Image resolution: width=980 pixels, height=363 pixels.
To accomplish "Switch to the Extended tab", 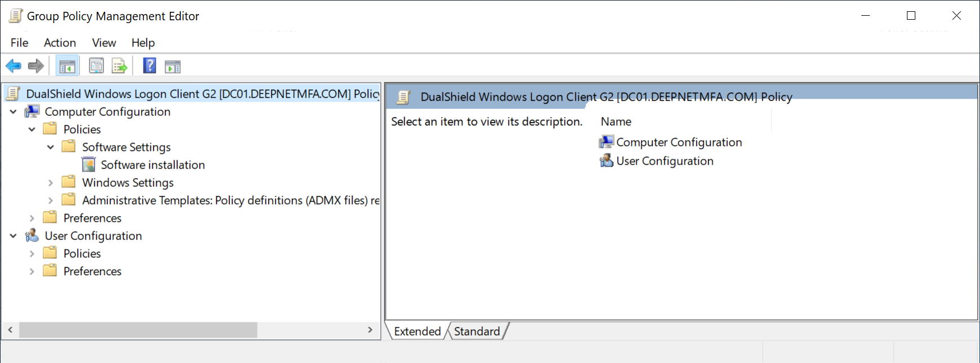I will (x=417, y=331).
